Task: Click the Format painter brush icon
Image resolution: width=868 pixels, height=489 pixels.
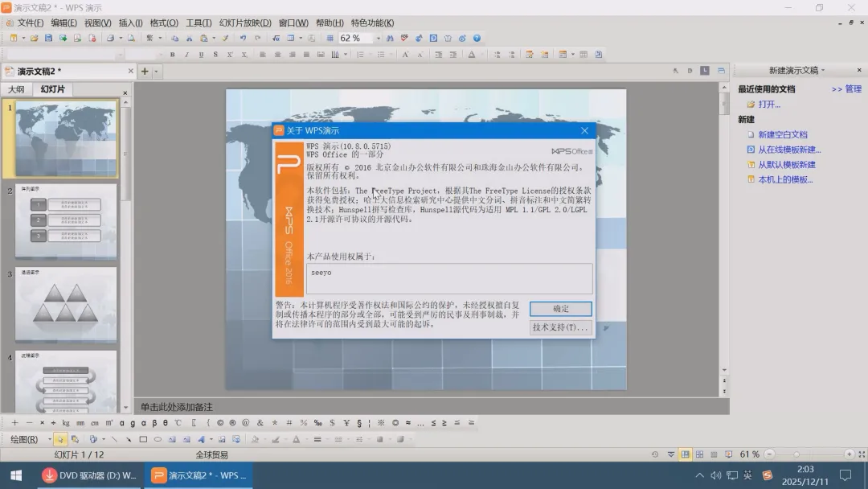Action: [x=225, y=39]
